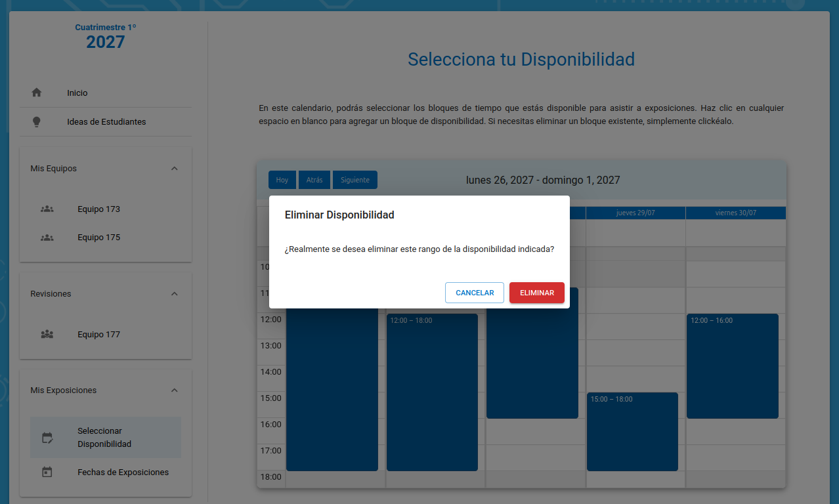839x504 pixels.
Task: Click the lightbulb icon for Ideas de Estudiantes
Action: tap(37, 122)
